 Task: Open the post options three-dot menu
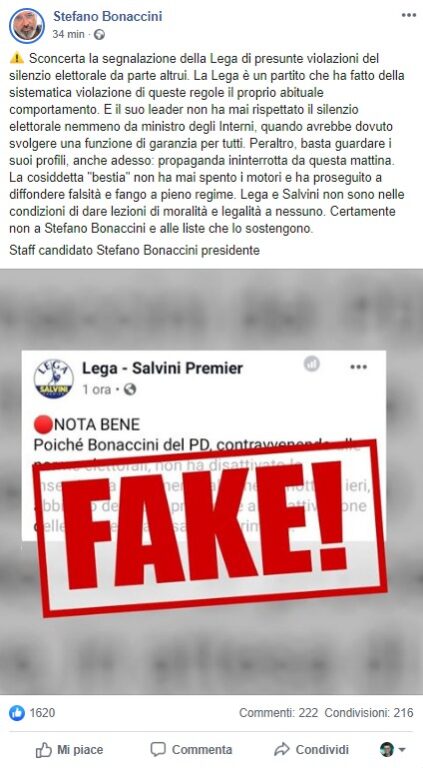408,15
